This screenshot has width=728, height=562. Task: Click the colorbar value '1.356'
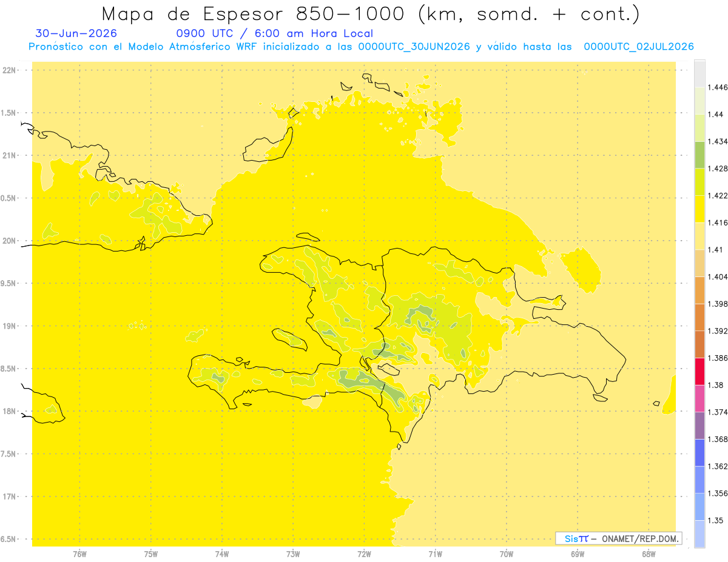tap(718, 493)
